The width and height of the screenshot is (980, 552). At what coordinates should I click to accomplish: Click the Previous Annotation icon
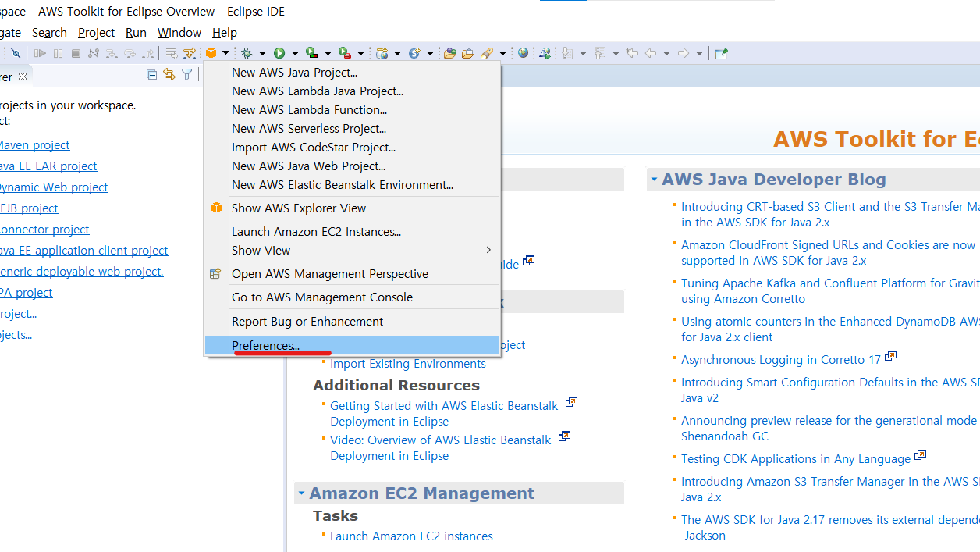point(599,53)
